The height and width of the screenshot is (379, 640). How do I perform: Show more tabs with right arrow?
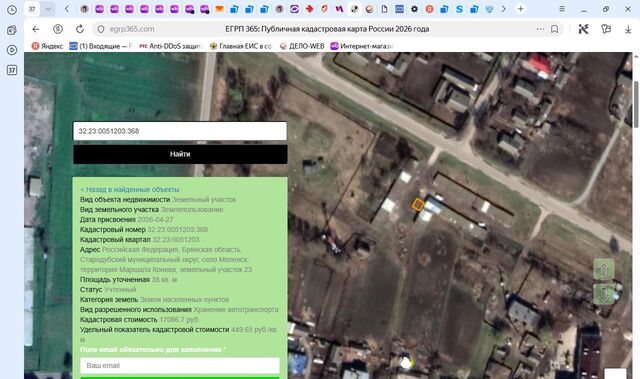click(x=504, y=9)
